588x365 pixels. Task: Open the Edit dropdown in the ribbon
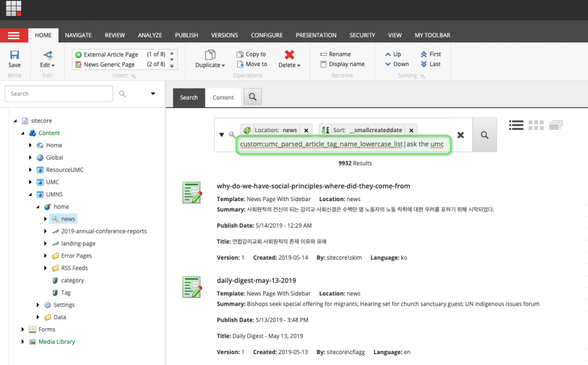pos(47,59)
